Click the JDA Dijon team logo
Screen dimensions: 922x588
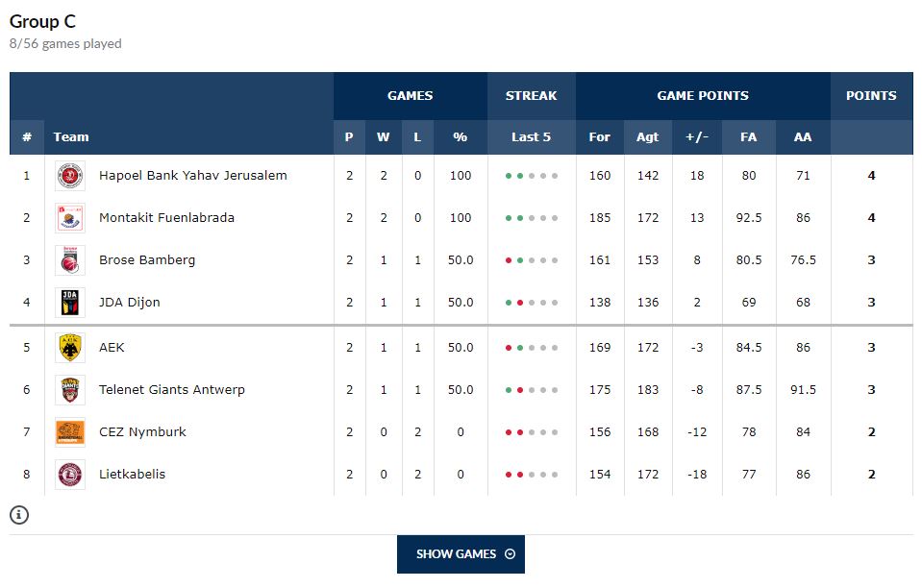click(x=70, y=303)
